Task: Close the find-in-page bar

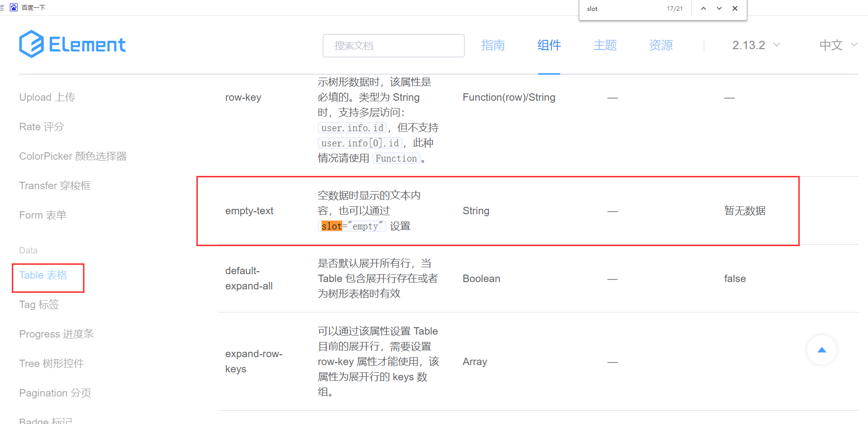Action: click(x=734, y=8)
